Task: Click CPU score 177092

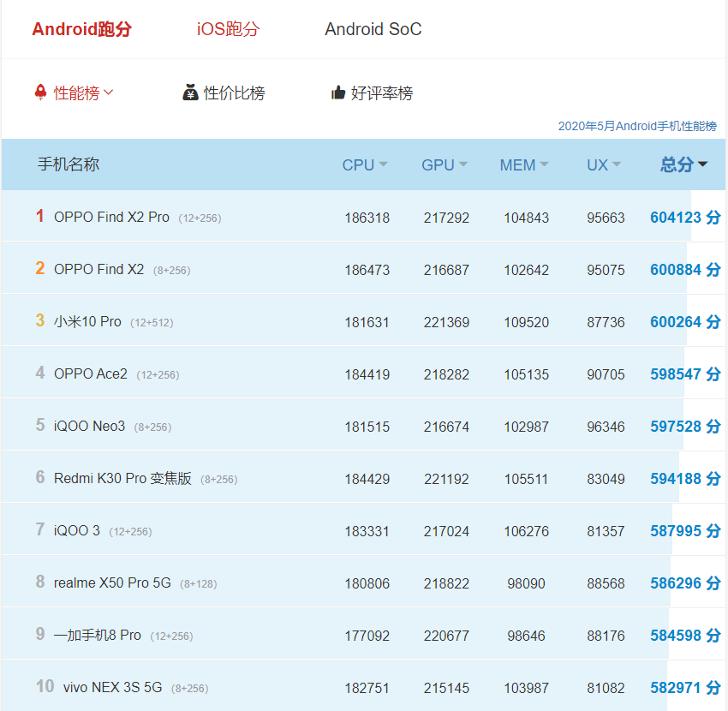Action: point(367,636)
